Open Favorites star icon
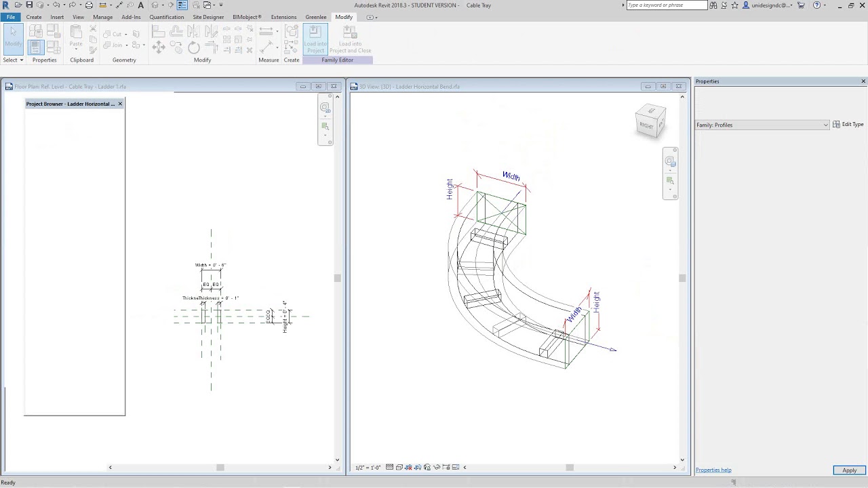 tap(734, 5)
